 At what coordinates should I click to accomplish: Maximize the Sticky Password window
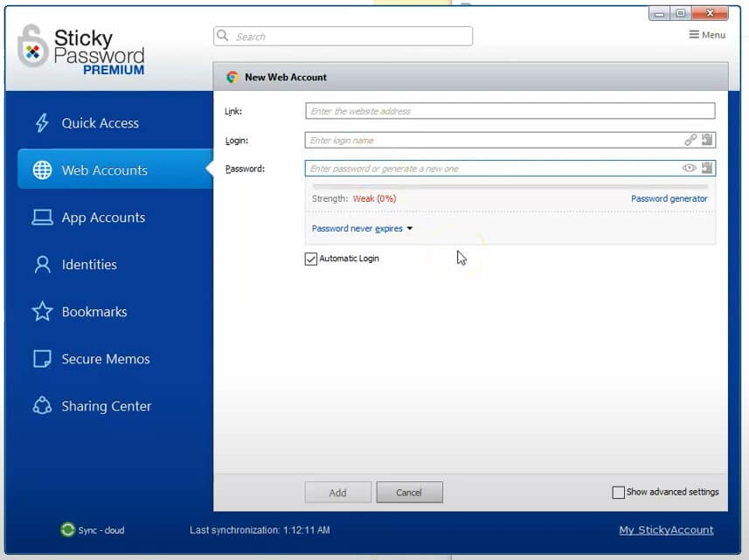pyautogui.click(x=681, y=13)
